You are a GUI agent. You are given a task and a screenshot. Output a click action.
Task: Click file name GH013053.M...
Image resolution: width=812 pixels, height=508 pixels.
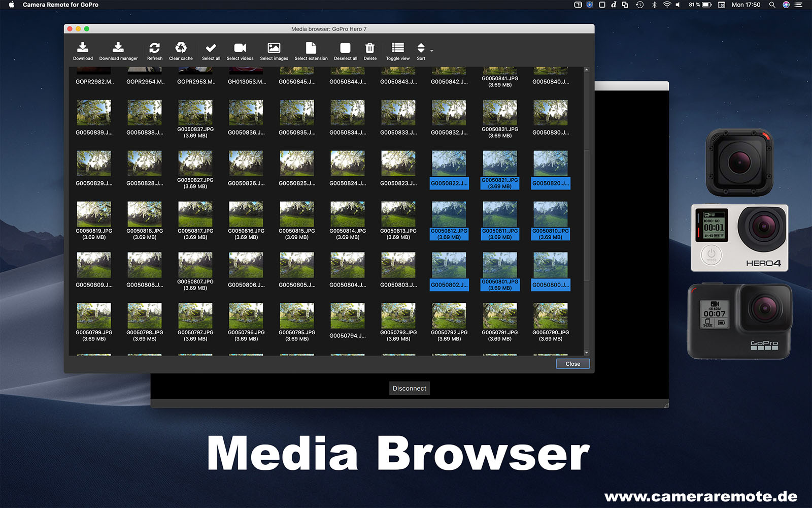[x=247, y=82]
